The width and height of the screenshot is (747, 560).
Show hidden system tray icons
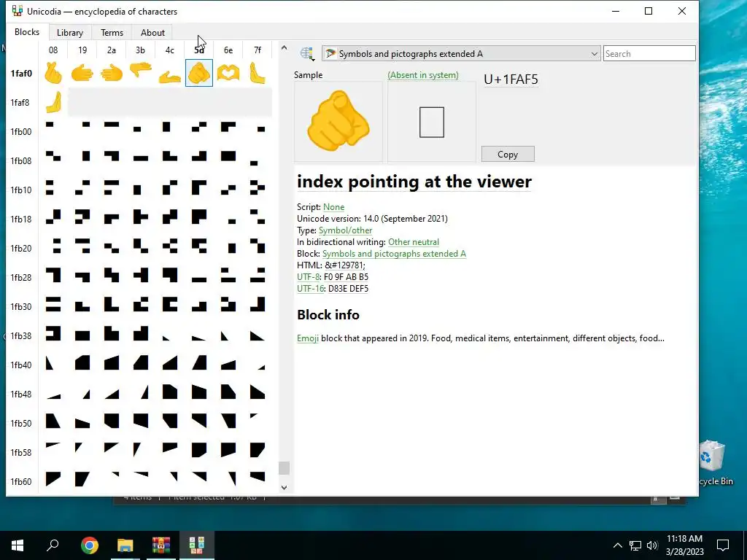coord(617,545)
